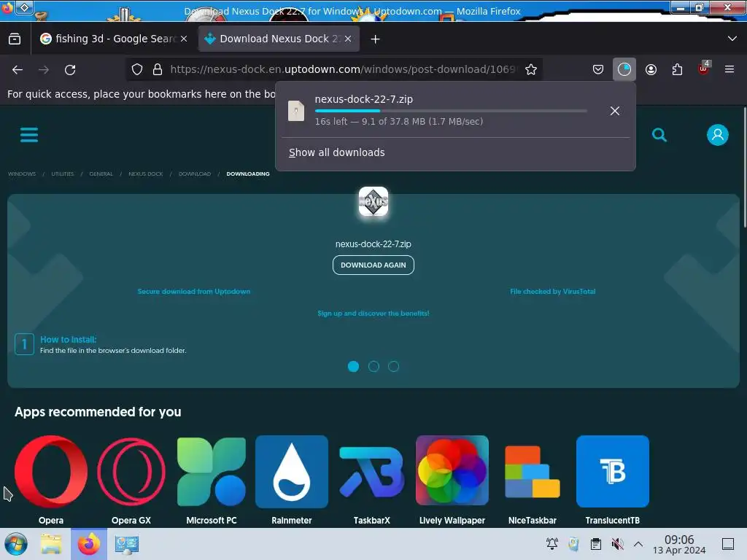The height and width of the screenshot is (560, 747).
Task: Expand hidden system tray icons arrow
Action: pos(638,544)
